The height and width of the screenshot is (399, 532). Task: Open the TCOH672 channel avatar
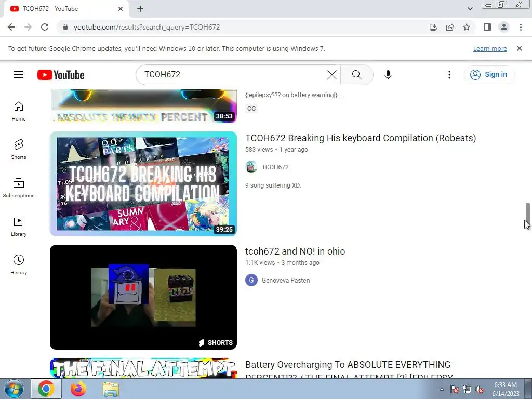pos(251,167)
